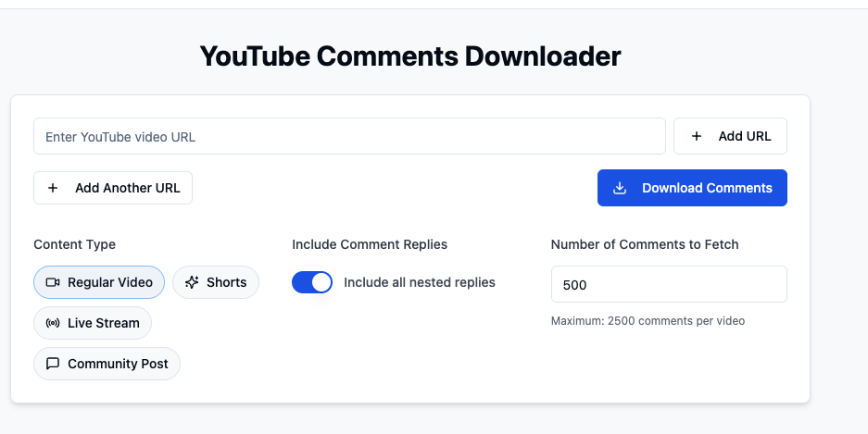The height and width of the screenshot is (434, 868).
Task: Pick the Community Post content type
Action: click(x=107, y=364)
